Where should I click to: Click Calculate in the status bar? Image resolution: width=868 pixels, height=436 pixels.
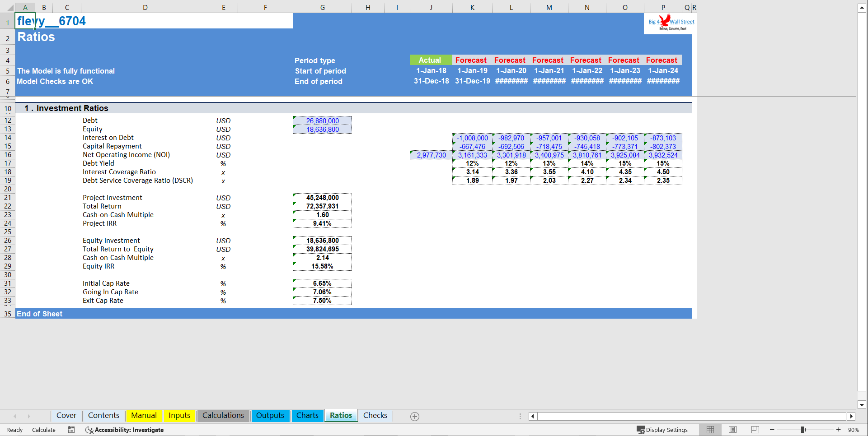pos(43,430)
